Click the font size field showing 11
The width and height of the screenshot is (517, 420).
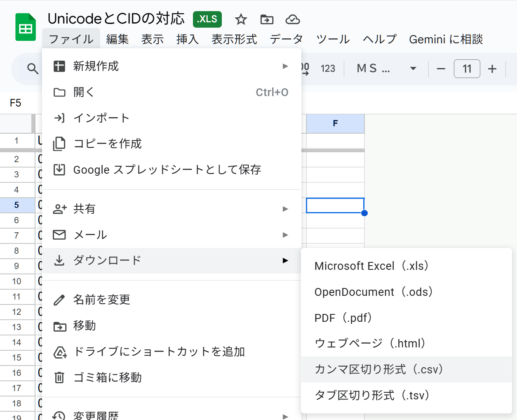click(x=467, y=68)
